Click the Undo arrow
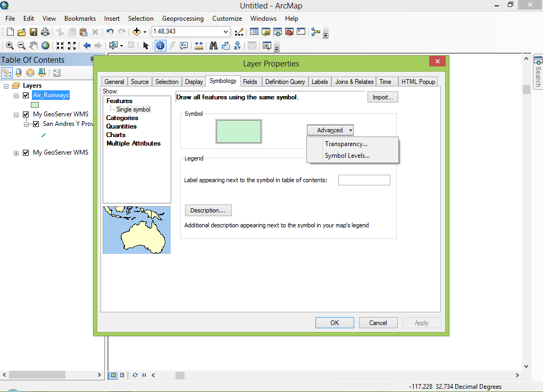Viewport: 543px width, 392px height. 110,32
